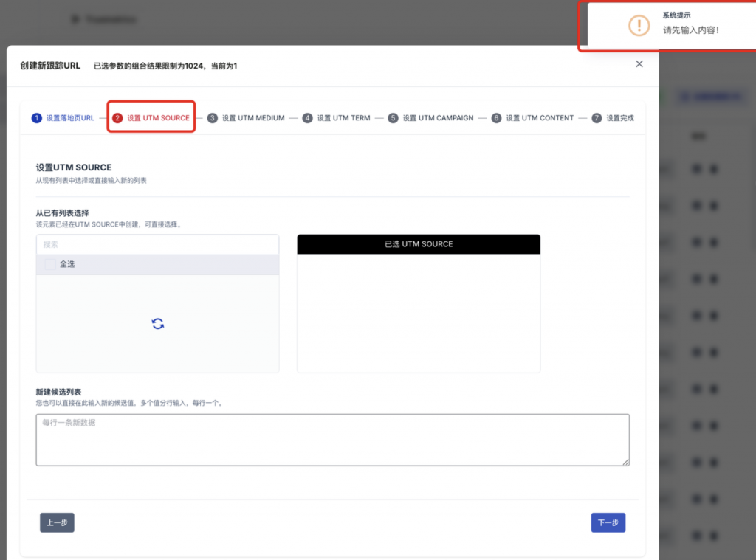Click the step 7 number circle icon
756x560 pixels.
pyautogui.click(x=597, y=118)
